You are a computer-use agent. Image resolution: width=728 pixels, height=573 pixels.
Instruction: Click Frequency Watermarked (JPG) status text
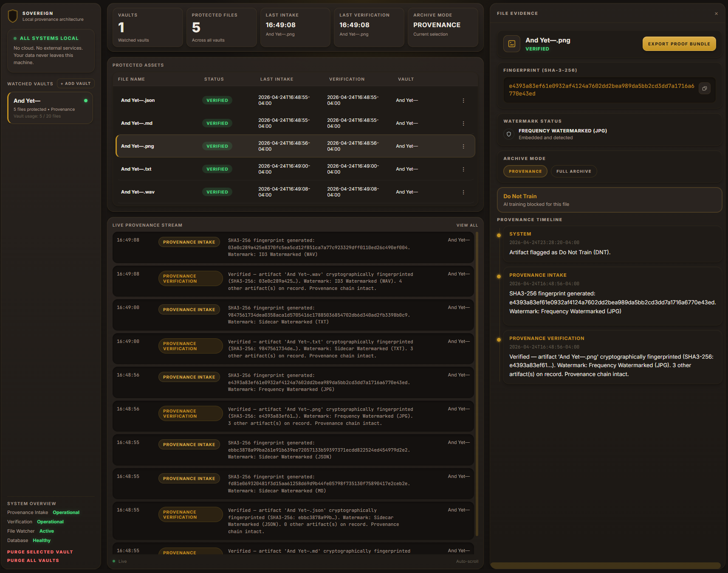(562, 131)
